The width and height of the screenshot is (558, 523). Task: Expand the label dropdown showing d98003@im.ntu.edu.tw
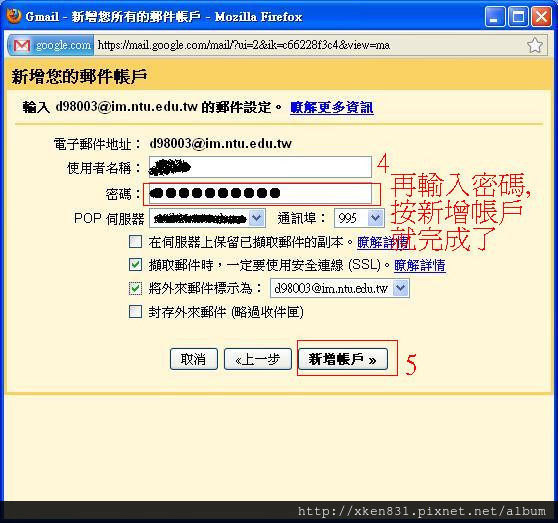[340, 288]
